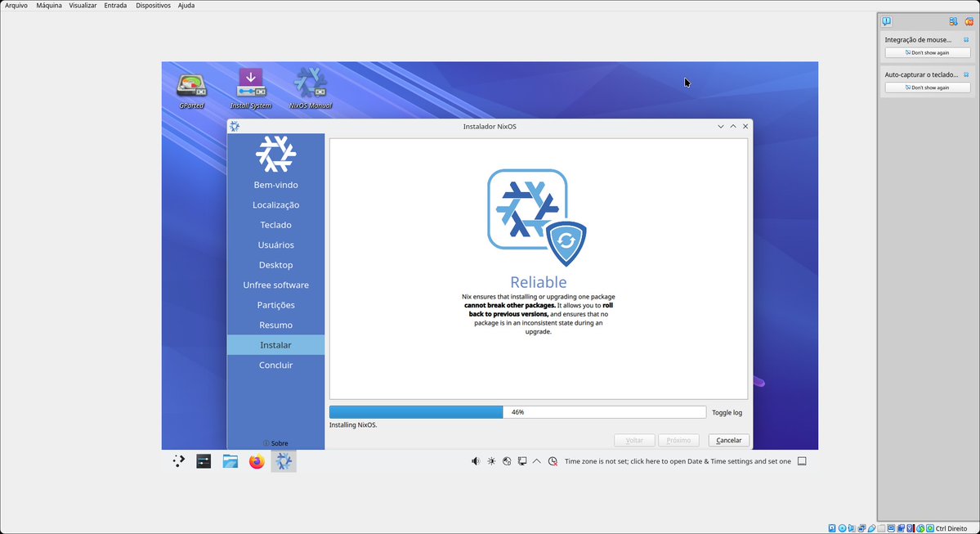
Task: Close the keyboard auto-capture notification
Action: tap(966, 74)
